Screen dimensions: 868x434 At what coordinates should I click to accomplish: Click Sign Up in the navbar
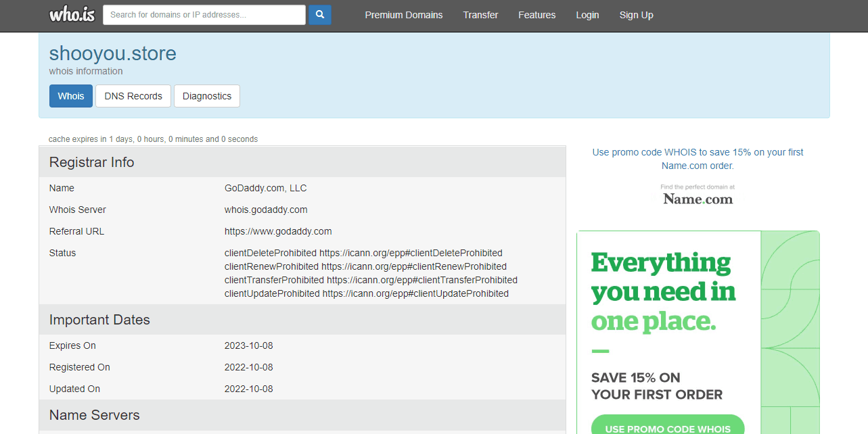pos(636,15)
